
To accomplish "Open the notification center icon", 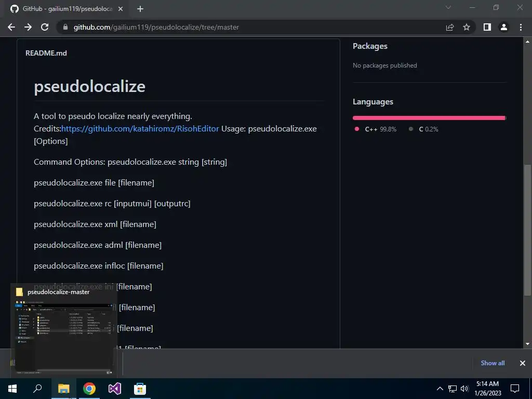I will point(515,389).
